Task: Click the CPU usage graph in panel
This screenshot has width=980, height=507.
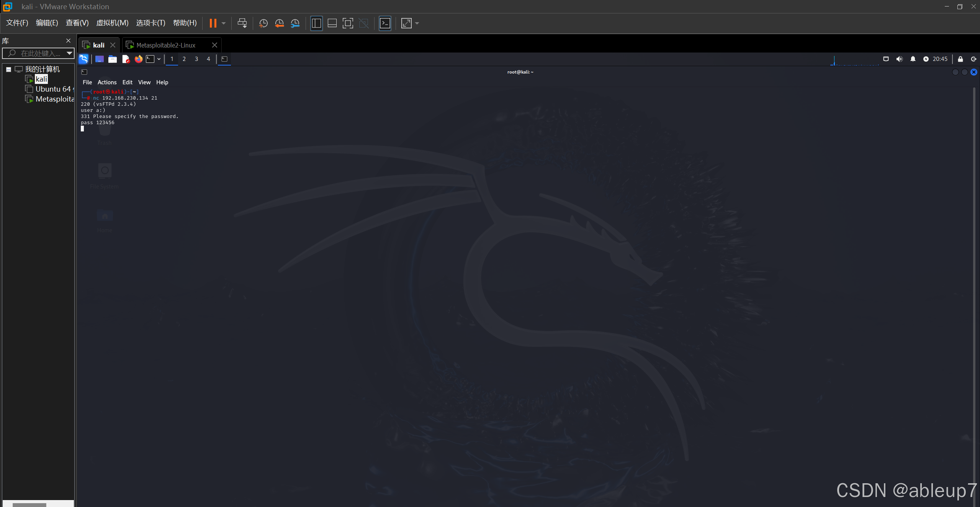Action: pos(854,60)
